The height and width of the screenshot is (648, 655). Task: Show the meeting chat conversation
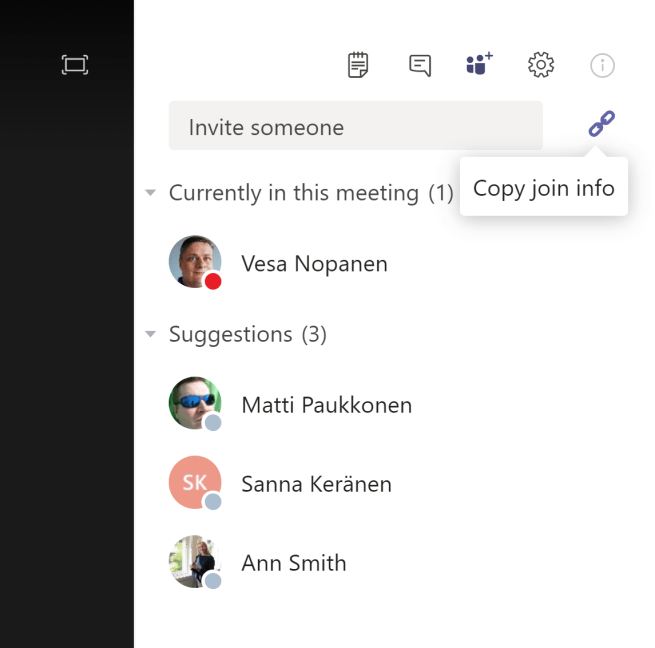coord(420,66)
